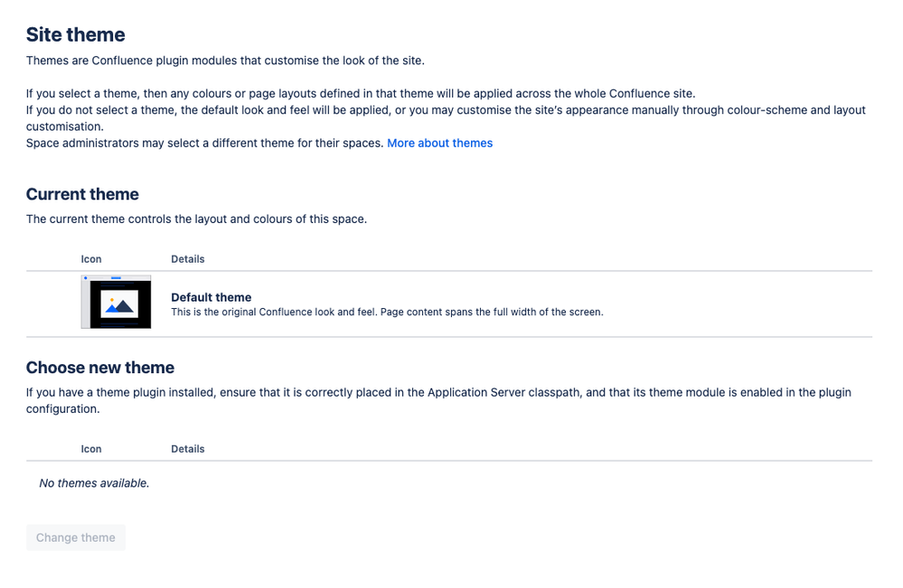Viewport: 903px width, 588px height.
Task: Click the Default theme description text
Action: point(387,313)
